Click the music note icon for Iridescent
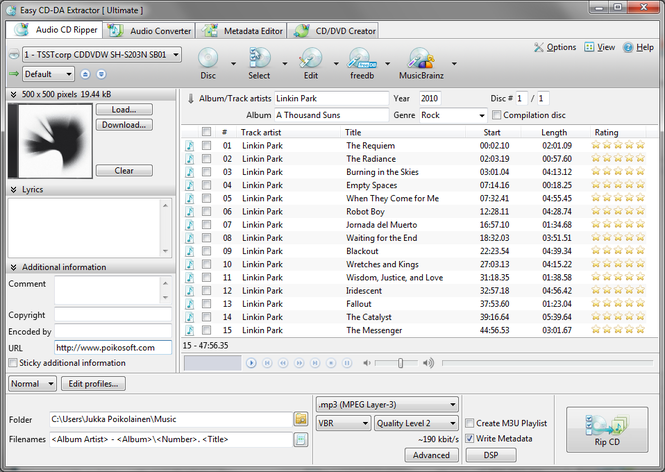665x472 pixels. pos(190,291)
